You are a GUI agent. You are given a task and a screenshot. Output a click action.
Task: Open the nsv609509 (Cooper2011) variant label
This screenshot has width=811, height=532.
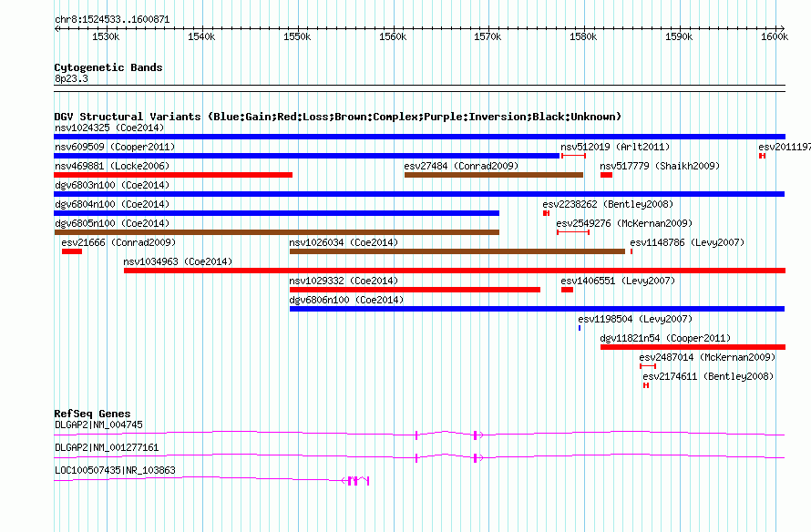115,147
